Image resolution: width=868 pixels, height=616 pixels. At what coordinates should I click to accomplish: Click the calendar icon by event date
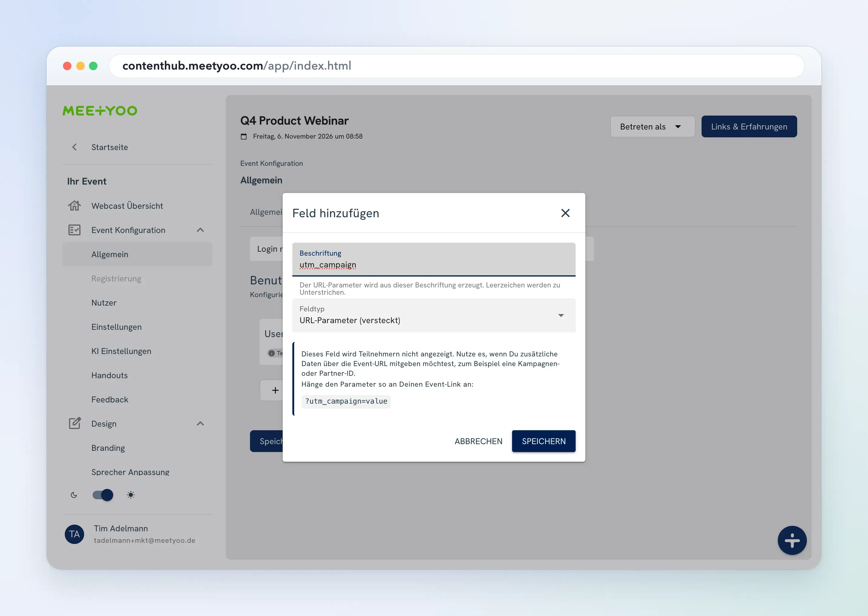244,136
